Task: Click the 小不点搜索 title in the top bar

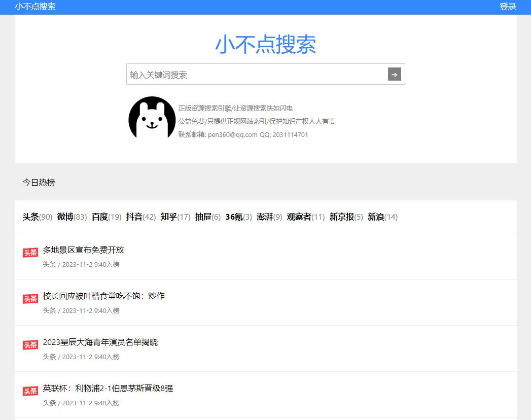Action: tap(36, 7)
